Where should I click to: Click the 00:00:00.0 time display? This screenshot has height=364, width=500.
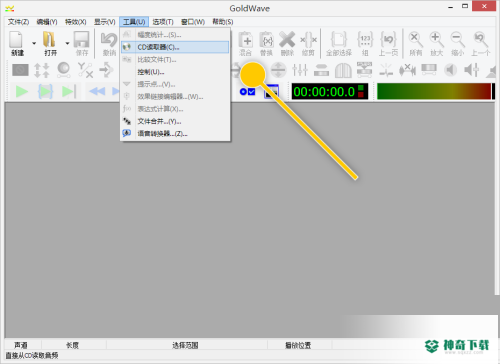[x=329, y=91]
